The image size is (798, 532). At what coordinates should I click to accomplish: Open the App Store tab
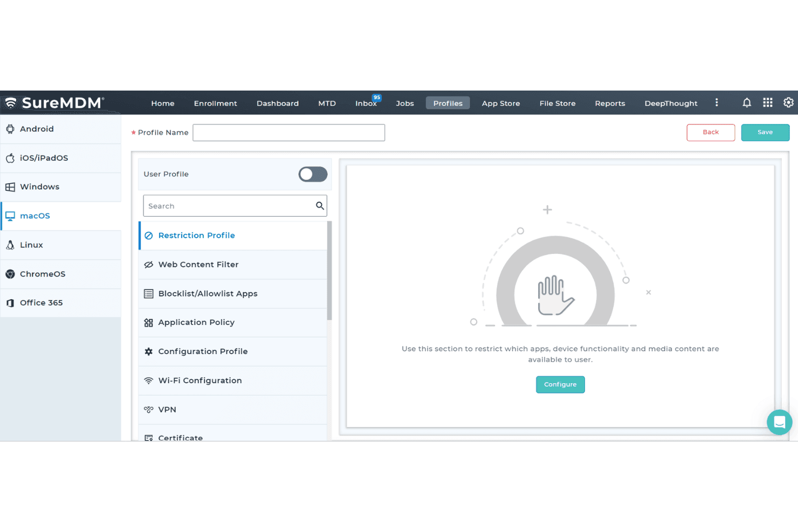pos(501,103)
